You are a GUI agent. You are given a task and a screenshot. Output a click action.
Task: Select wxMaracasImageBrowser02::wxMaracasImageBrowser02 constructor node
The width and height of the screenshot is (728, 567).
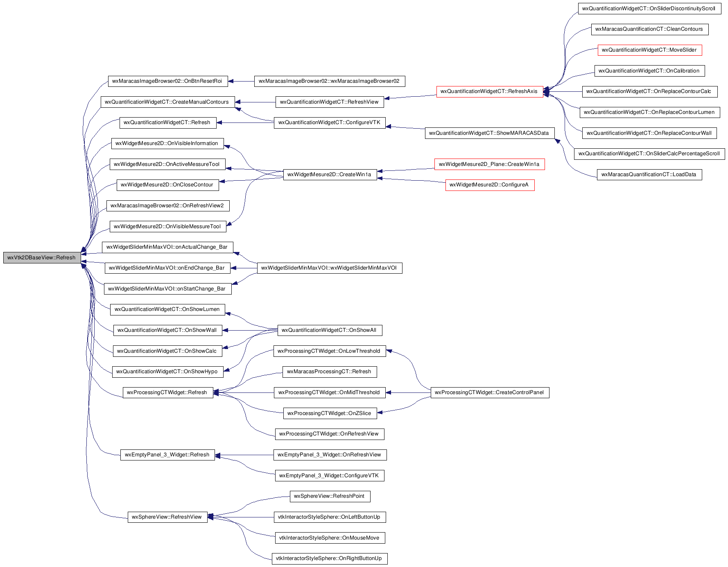(x=330, y=81)
